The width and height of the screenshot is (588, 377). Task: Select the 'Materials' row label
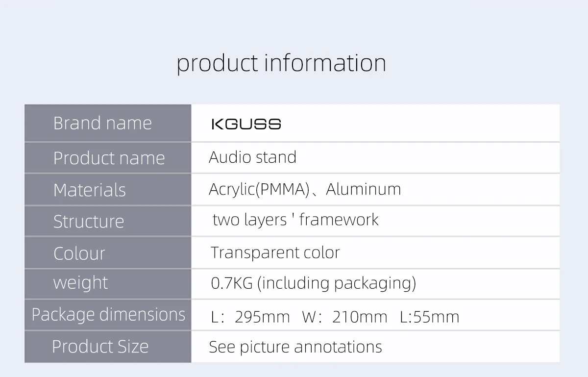tap(90, 190)
